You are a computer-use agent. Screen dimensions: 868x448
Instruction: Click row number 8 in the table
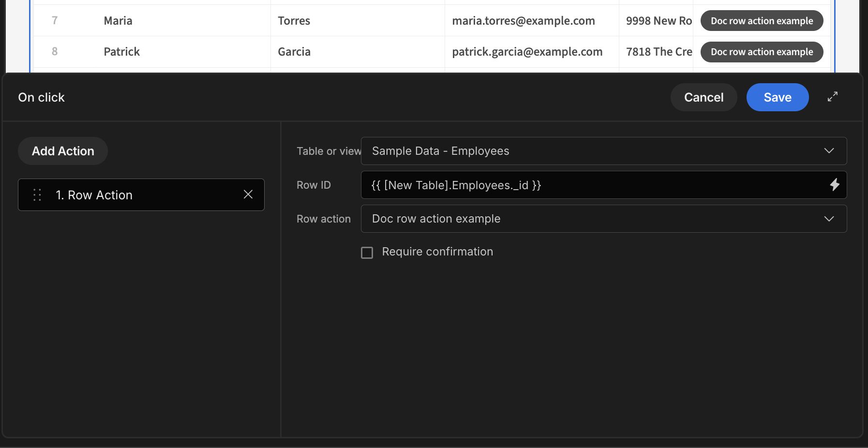(x=55, y=51)
